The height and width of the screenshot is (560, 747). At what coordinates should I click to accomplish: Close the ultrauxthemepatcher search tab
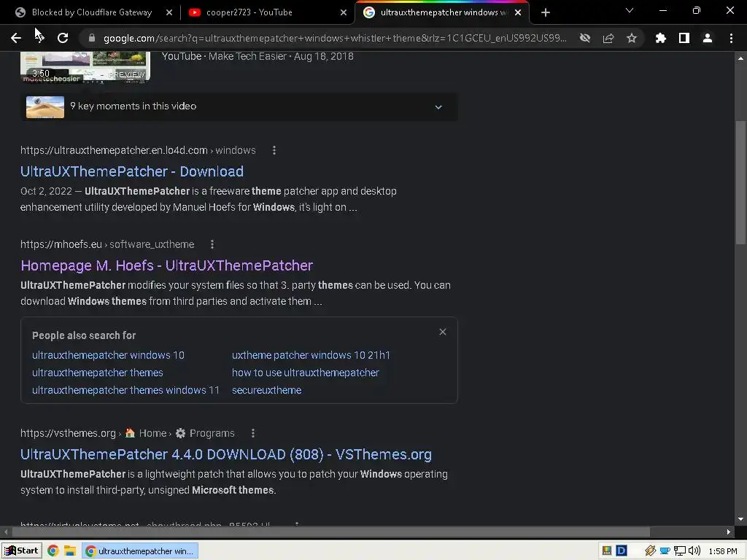[518, 13]
